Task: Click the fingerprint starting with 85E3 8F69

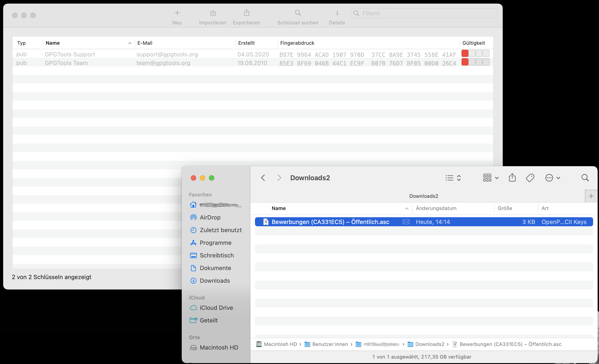Action: click(368, 63)
